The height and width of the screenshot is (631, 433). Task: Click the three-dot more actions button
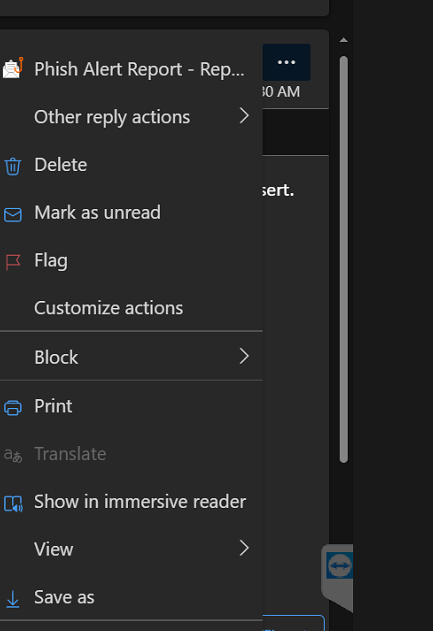coord(287,62)
